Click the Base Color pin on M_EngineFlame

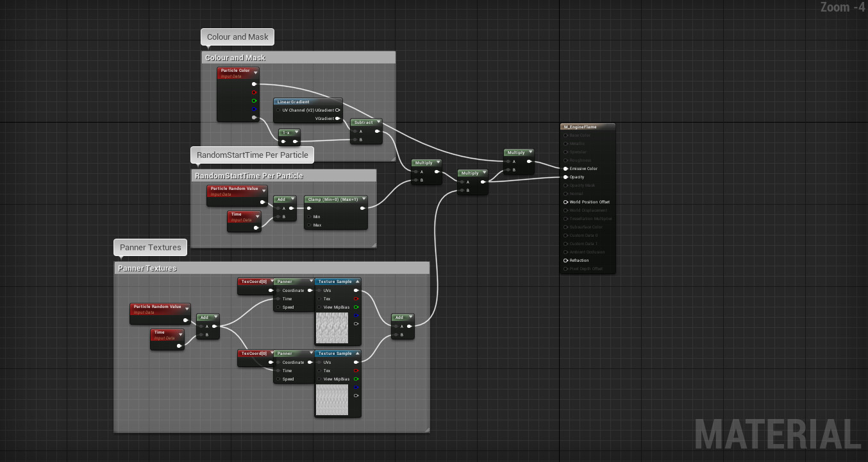coord(565,135)
